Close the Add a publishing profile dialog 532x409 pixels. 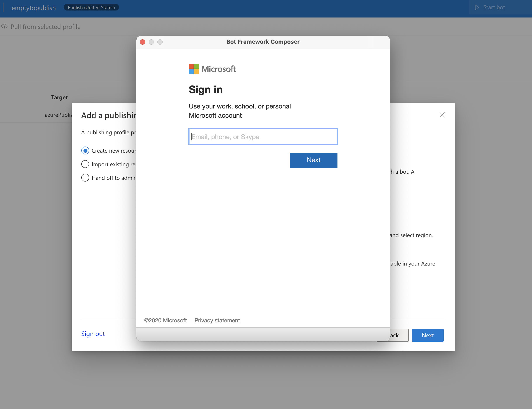click(x=442, y=115)
